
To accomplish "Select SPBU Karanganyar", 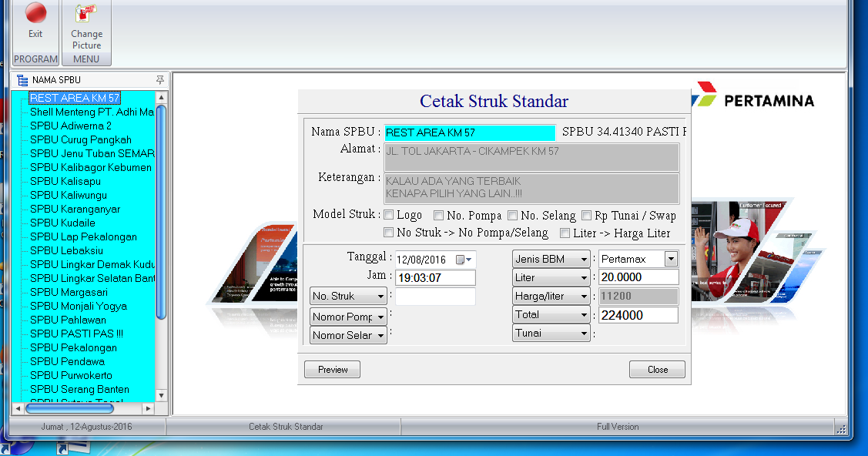I will pos(75,209).
